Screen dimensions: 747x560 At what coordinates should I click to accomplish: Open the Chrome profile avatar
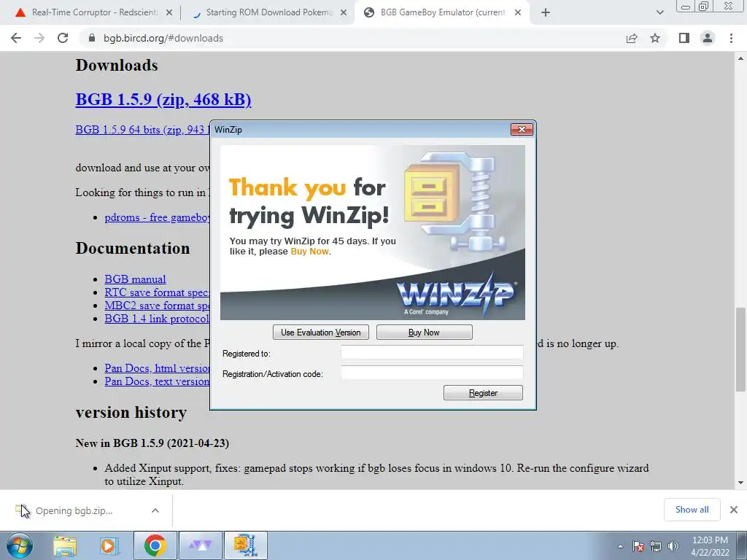pos(708,38)
